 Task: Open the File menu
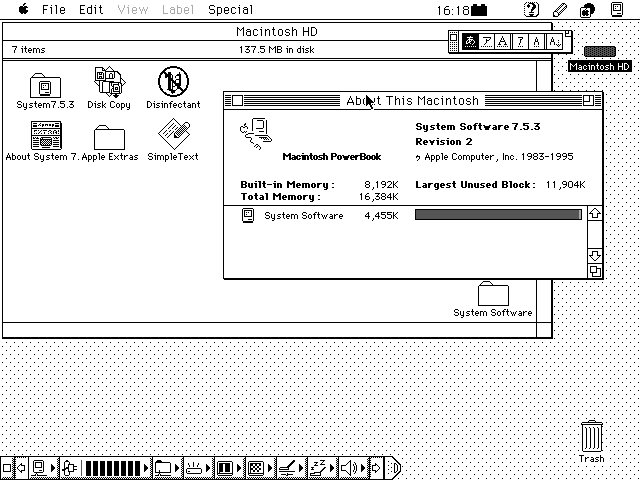[x=54, y=9]
